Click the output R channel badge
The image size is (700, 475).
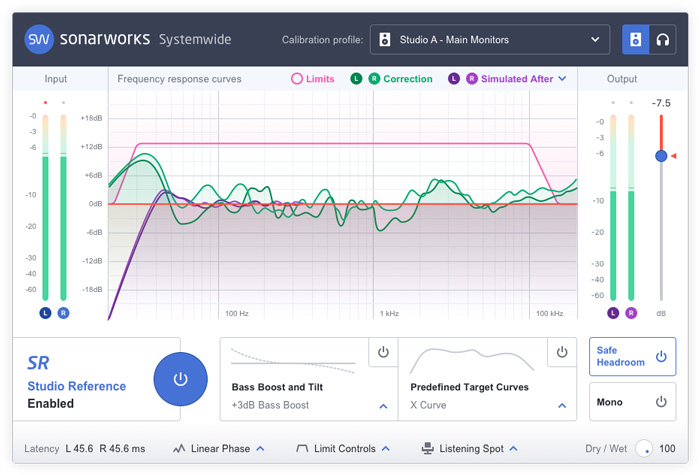631,313
